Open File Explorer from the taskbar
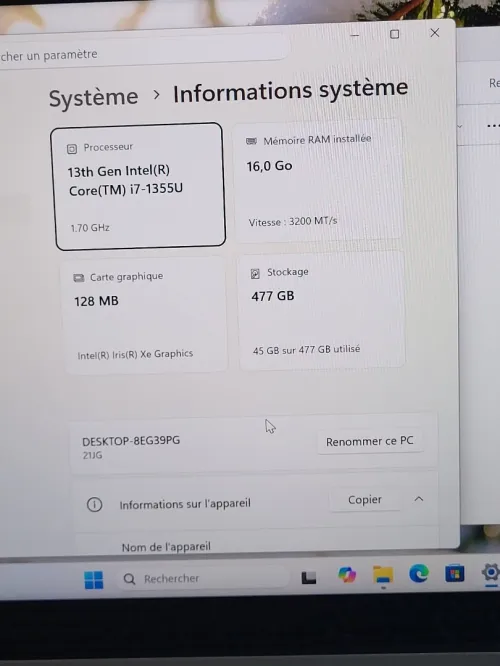Screen dimensions: 500x666 point(383,576)
